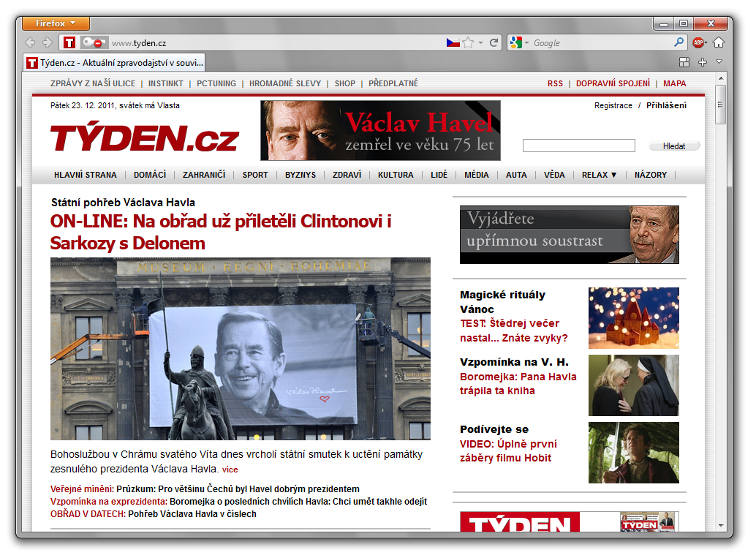Screen dimensions: 756x558
Task: Bookmark page with the star icon
Action: pos(468,42)
